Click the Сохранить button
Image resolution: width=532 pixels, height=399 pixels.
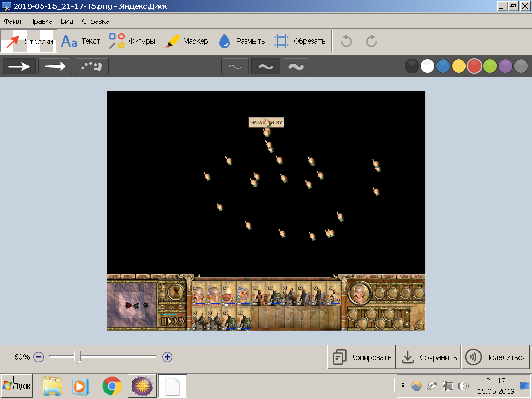pos(429,357)
